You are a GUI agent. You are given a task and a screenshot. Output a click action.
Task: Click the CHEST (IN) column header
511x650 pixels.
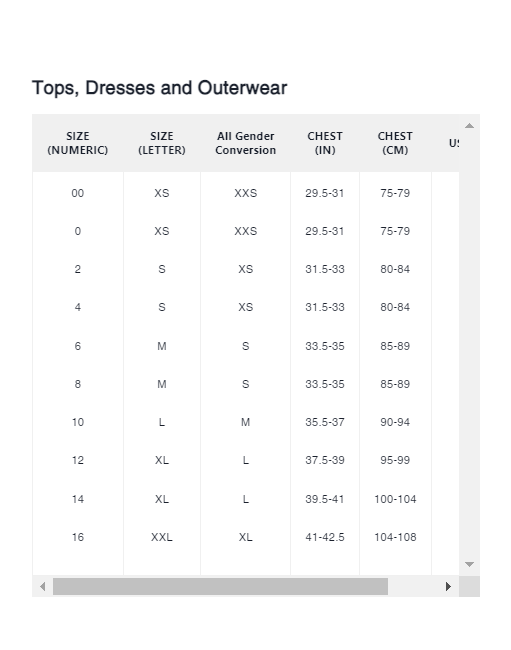pyautogui.click(x=325, y=143)
